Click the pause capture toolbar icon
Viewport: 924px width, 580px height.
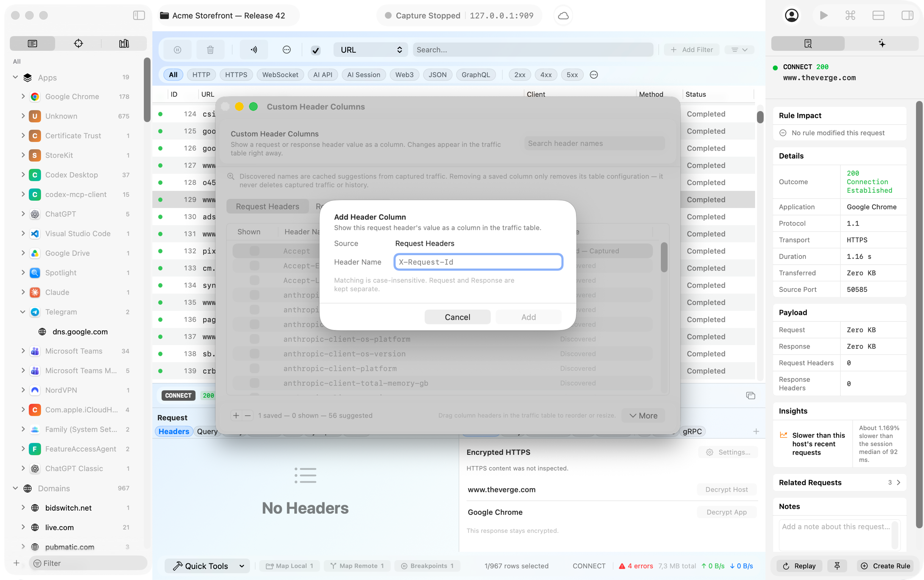[x=177, y=50]
